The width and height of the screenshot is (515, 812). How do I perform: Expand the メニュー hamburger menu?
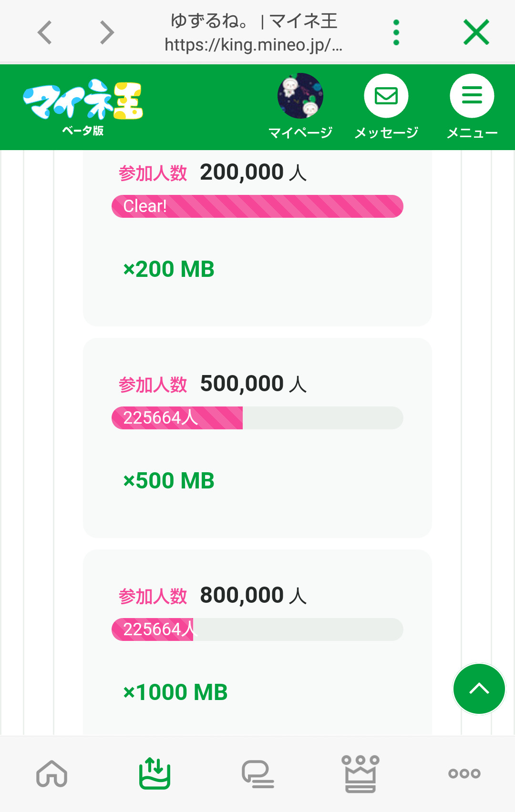point(472,96)
